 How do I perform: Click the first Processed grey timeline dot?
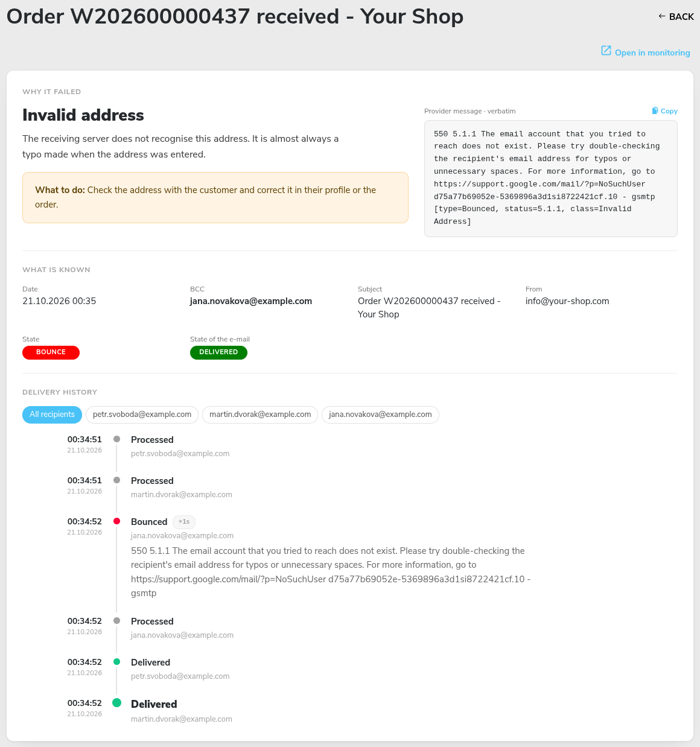tap(116, 439)
